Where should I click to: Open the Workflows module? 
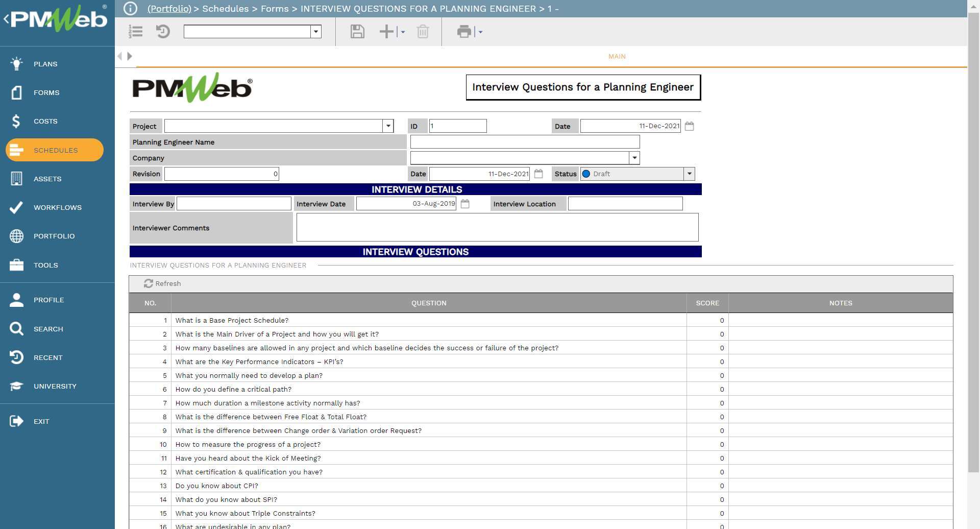[57, 207]
